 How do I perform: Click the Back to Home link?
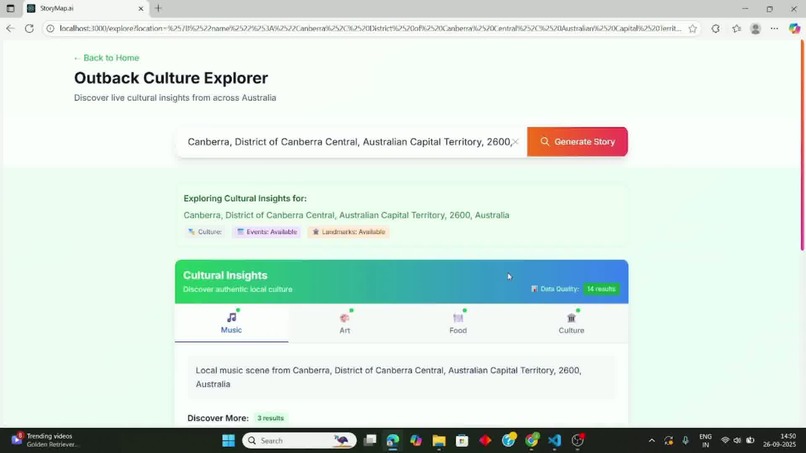106,58
